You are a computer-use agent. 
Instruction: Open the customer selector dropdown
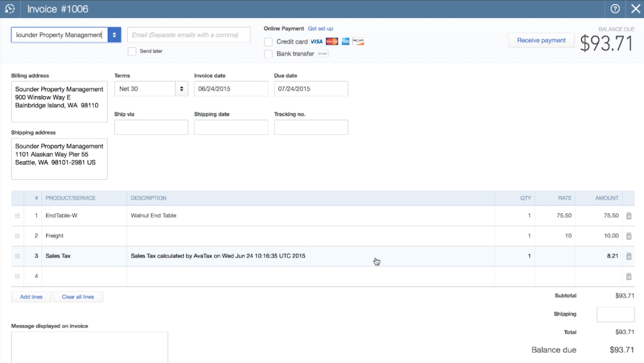(x=114, y=35)
